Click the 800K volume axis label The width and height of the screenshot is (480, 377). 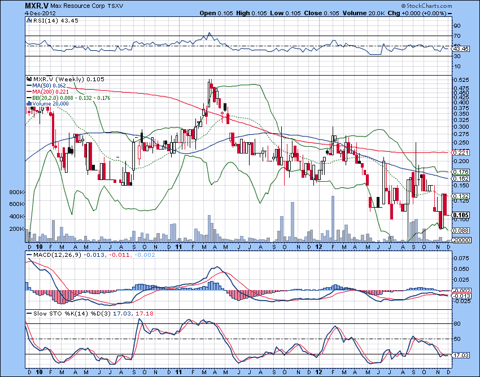17,192
